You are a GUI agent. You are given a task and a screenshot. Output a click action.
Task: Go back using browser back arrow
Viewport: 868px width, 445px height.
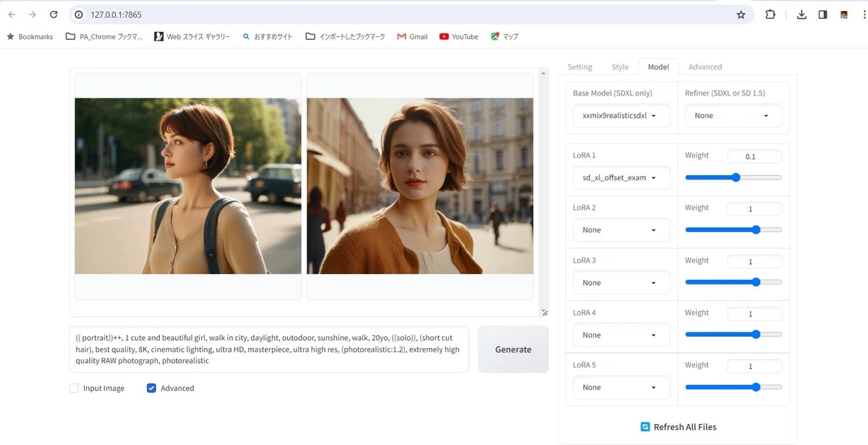pos(12,14)
